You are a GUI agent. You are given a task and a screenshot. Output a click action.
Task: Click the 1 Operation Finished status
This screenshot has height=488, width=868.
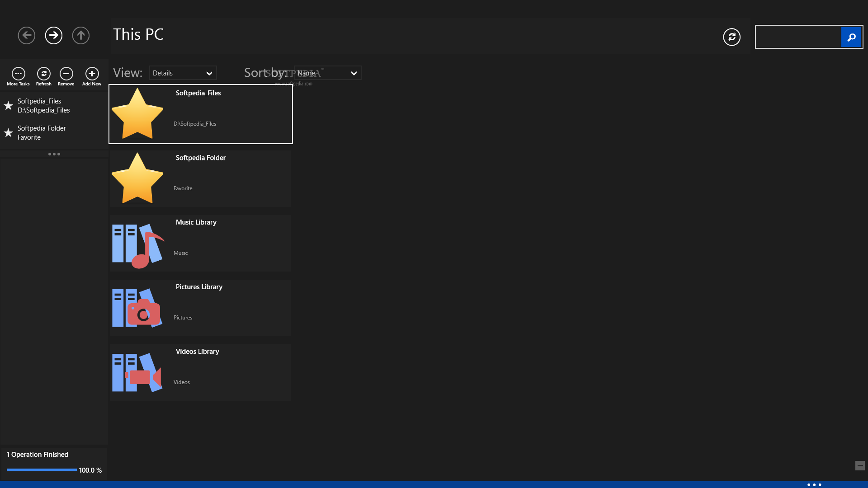pos(38,455)
